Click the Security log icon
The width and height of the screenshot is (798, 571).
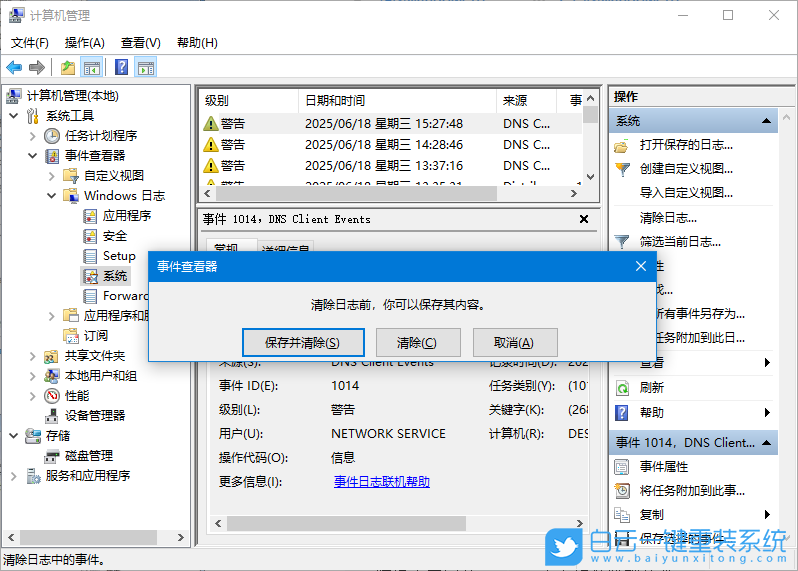tap(90, 236)
